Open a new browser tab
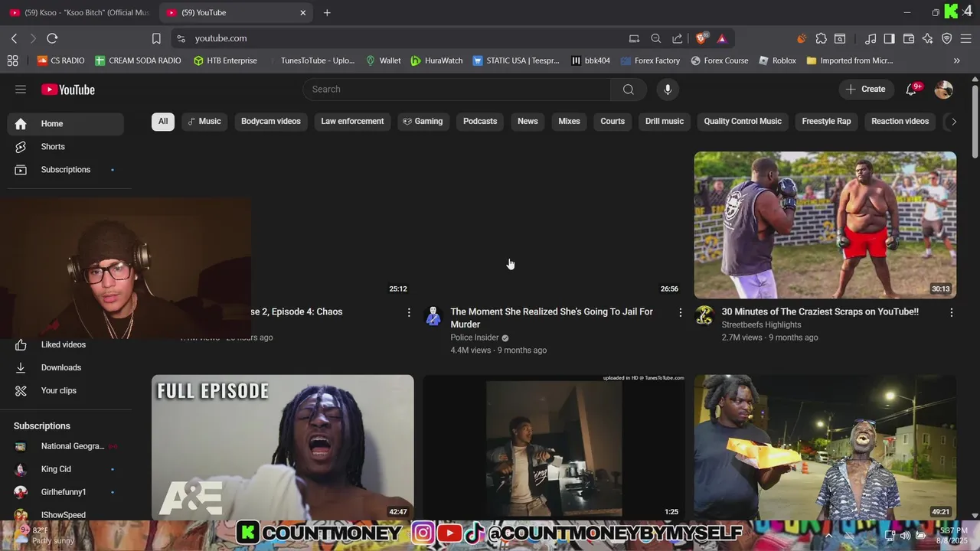980x551 pixels. tap(327, 12)
